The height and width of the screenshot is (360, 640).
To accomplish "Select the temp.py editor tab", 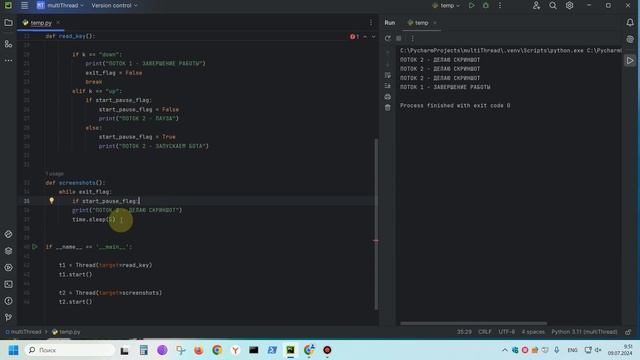I will pos(40,23).
